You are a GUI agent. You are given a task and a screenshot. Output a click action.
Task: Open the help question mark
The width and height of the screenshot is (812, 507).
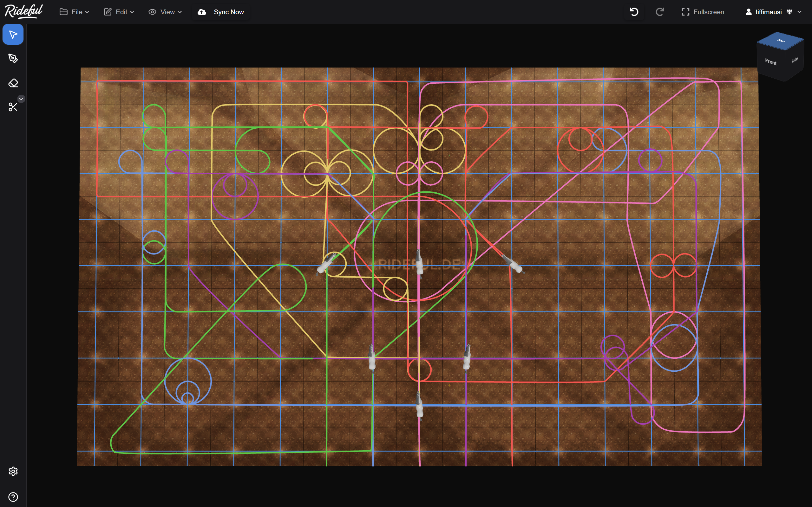[13, 497]
